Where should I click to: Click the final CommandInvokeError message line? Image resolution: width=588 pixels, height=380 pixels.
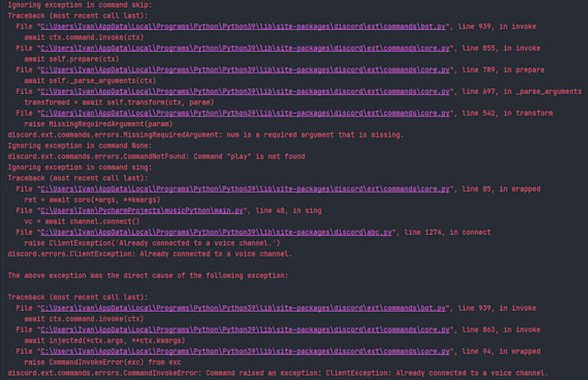(278, 373)
